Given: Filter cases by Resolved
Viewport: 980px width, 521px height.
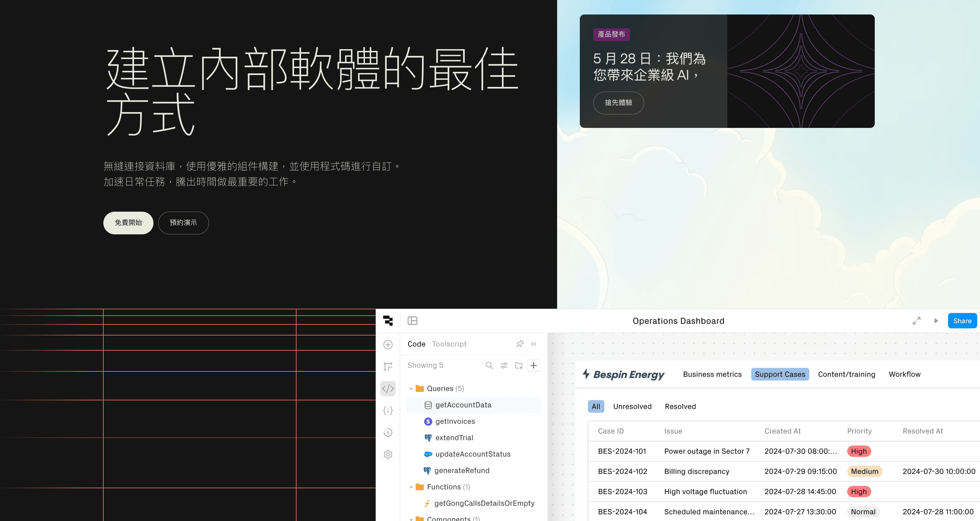Looking at the screenshot, I should pos(680,407).
